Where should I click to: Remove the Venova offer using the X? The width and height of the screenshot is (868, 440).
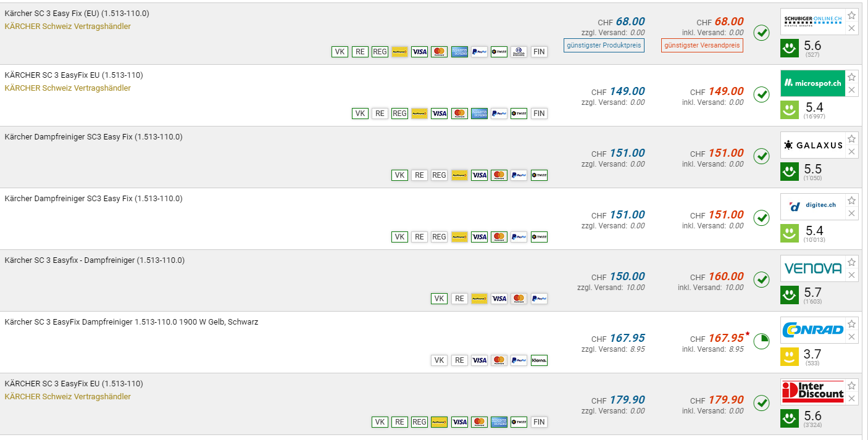pyautogui.click(x=851, y=275)
